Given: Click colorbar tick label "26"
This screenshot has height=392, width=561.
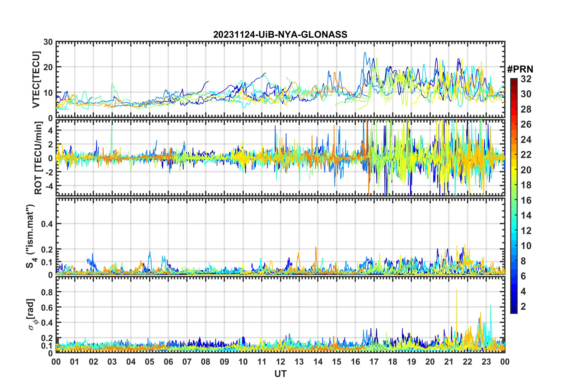Looking at the screenshot, I should (x=526, y=124).
